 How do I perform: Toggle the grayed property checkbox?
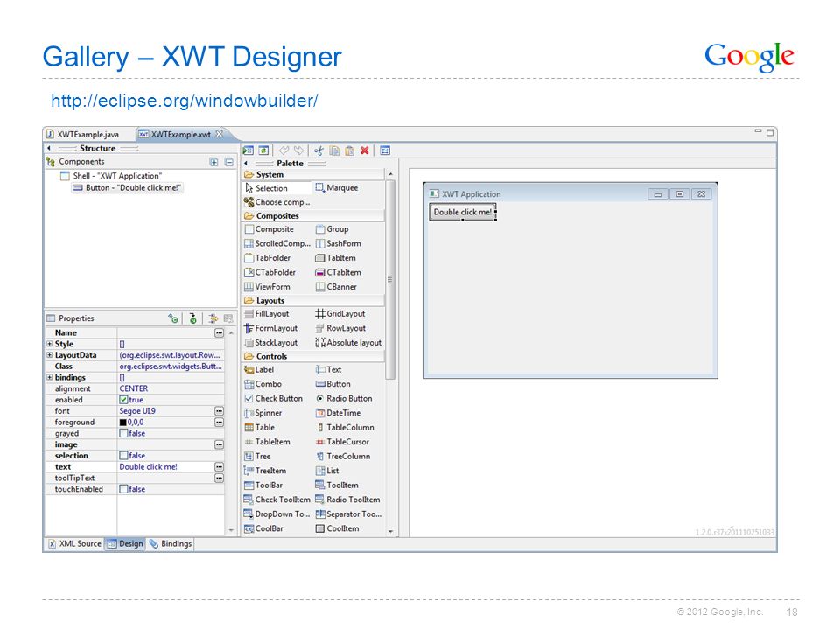coord(123,433)
